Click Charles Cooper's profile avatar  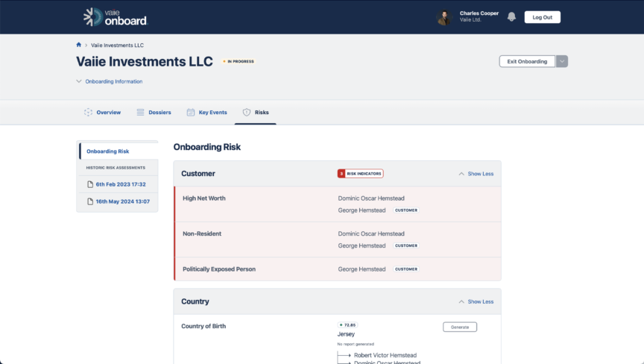444,17
